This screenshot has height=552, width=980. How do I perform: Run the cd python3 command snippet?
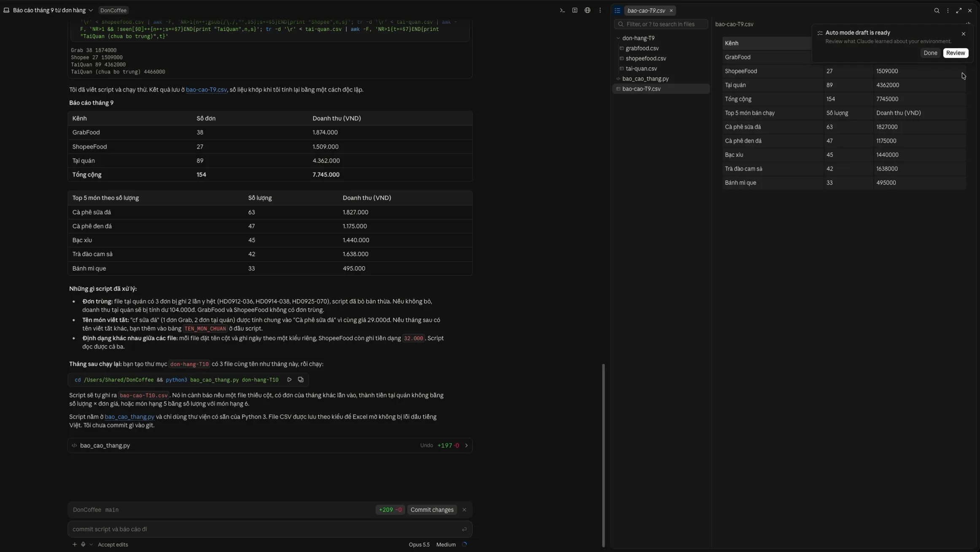click(289, 379)
